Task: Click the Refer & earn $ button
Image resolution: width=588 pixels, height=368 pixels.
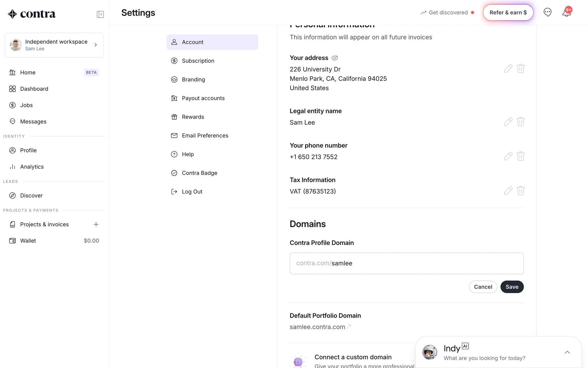Action: (x=508, y=13)
